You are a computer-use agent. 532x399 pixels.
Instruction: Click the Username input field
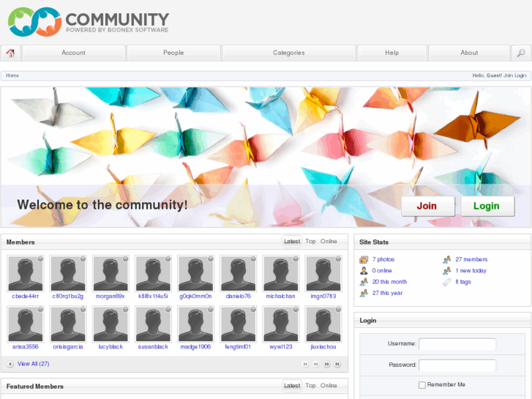tap(457, 344)
